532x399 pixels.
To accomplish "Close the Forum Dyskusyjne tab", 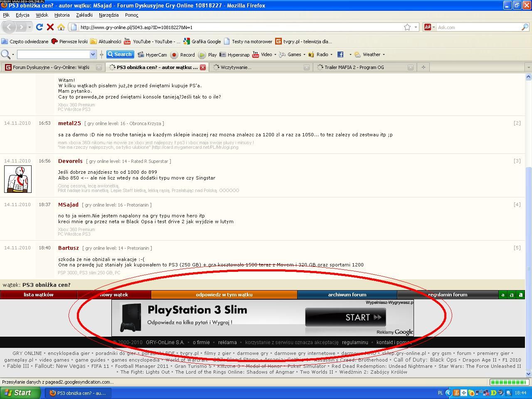I will (99, 67).
